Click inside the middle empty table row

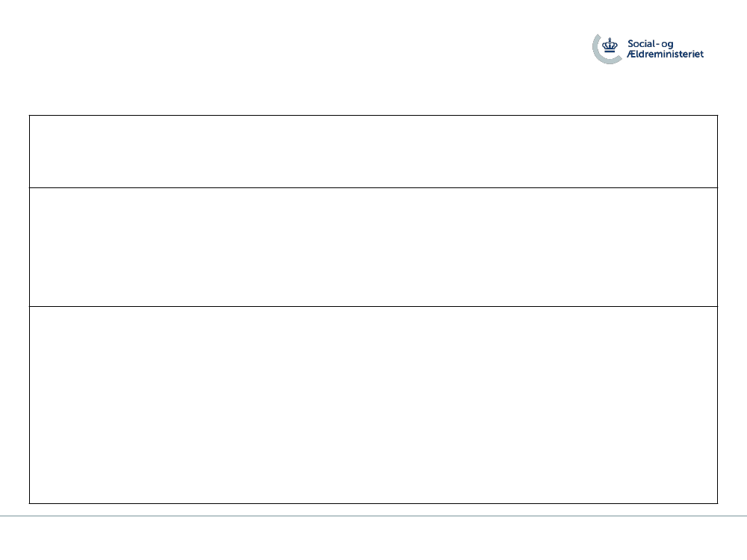(x=373, y=247)
